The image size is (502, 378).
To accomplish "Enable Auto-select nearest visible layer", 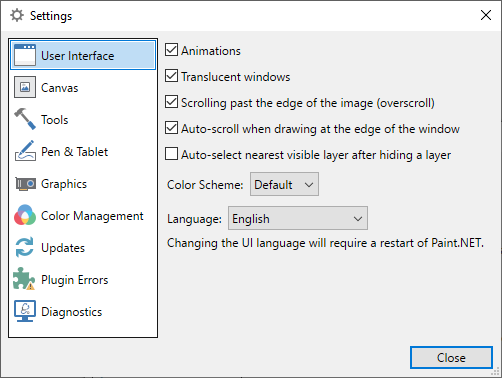I will click(x=171, y=154).
